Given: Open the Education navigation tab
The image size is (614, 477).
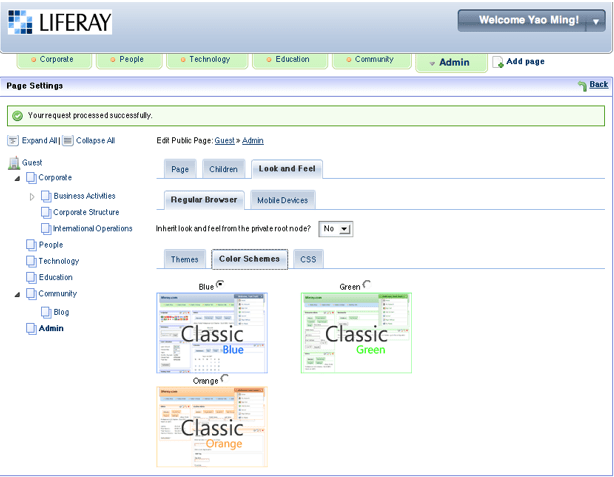Looking at the screenshot, I should coord(290,60).
